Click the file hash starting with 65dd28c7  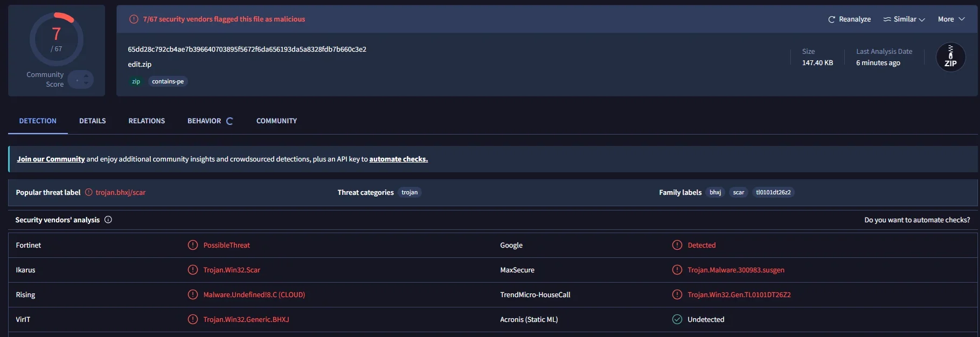coord(247,50)
